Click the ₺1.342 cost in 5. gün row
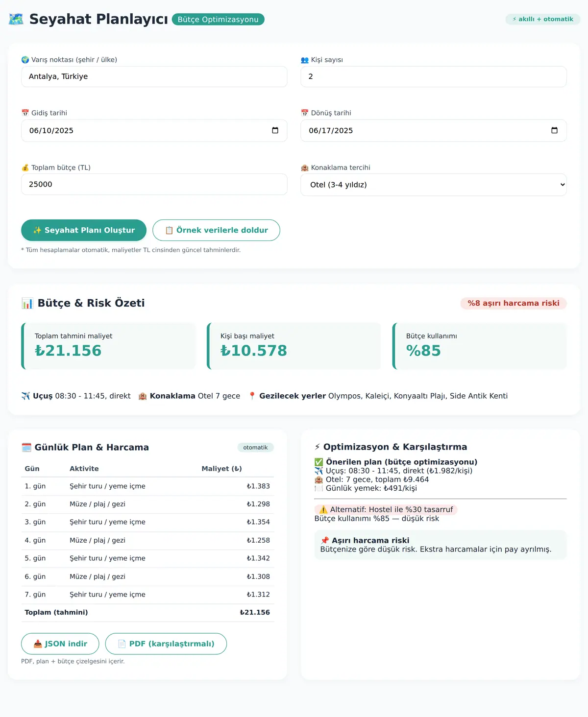 click(x=258, y=558)
